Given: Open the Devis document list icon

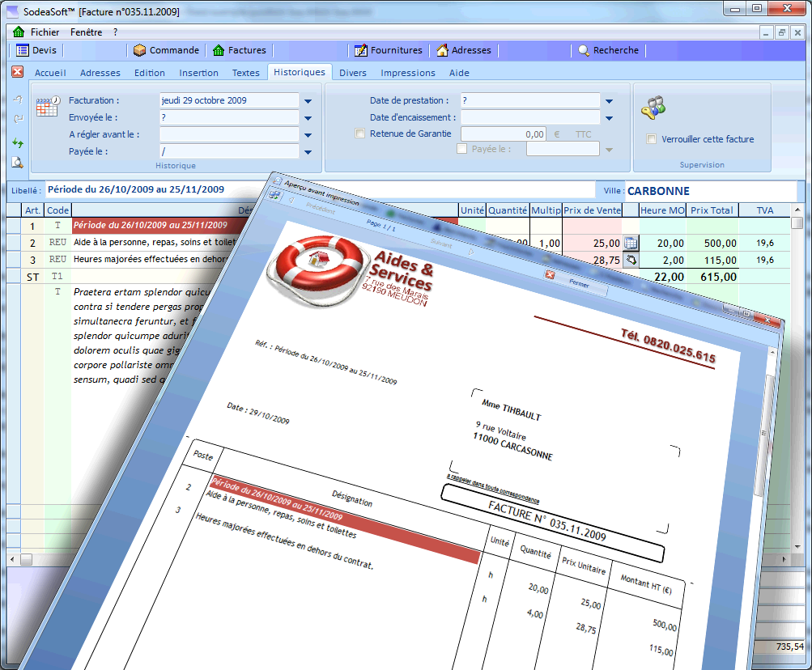Looking at the screenshot, I should point(23,50).
